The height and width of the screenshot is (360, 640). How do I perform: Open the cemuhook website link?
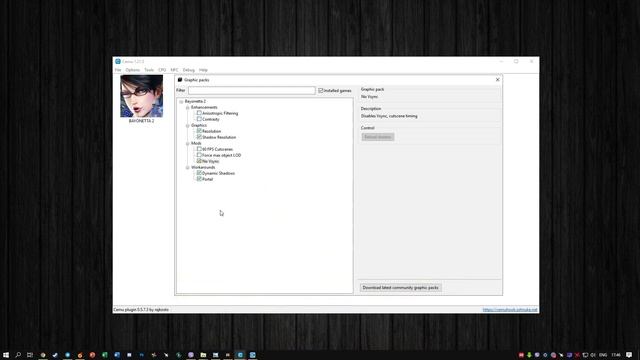(510, 309)
